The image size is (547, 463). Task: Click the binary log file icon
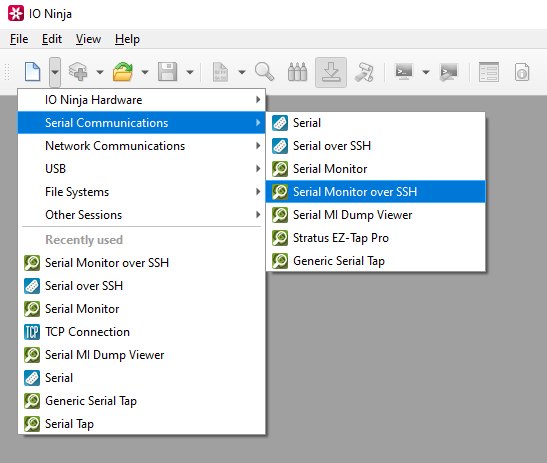(220, 72)
